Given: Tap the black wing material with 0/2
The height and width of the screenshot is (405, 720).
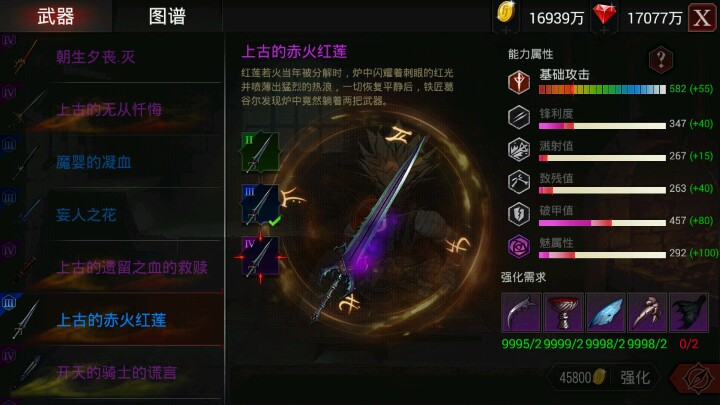Looking at the screenshot, I should click(689, 313).
